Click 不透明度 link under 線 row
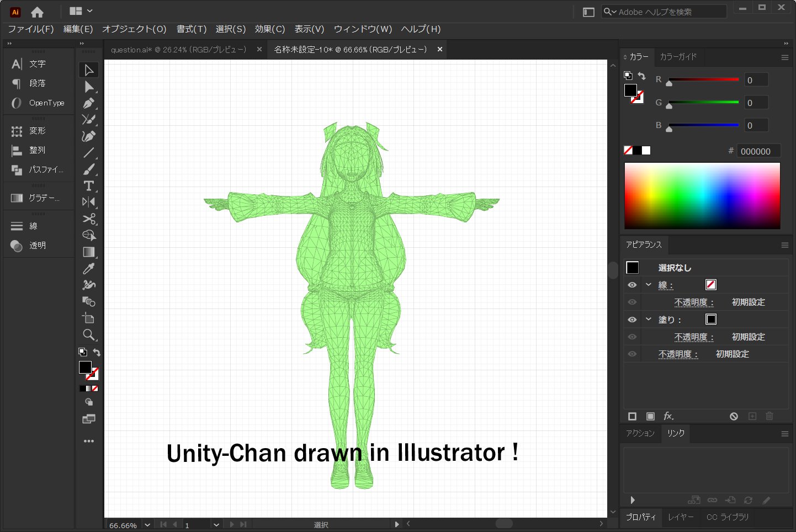 [x=694, y=302]
